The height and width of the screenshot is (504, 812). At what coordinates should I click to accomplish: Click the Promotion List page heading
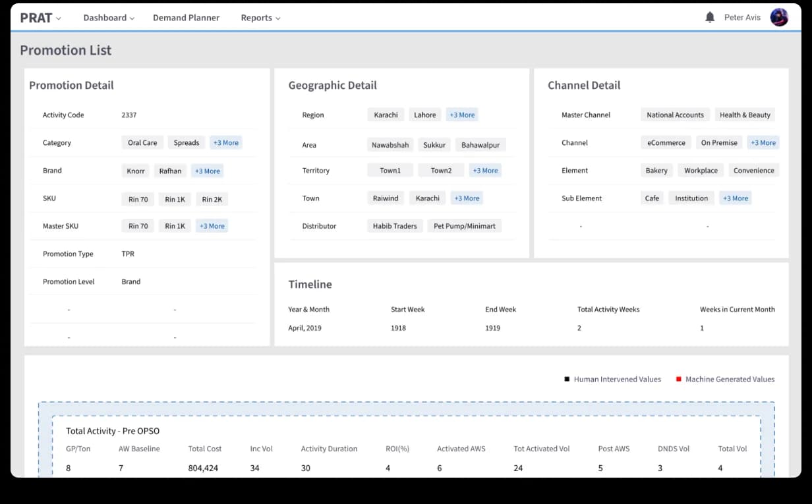66,50
